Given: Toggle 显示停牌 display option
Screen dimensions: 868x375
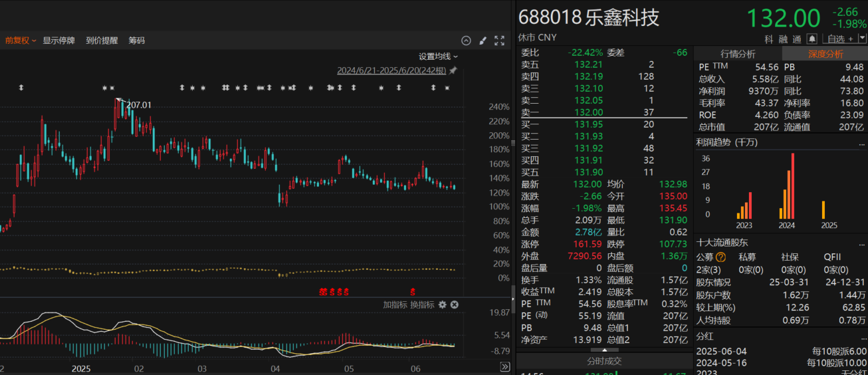Looking at the screenshot, I should [58, 41].
